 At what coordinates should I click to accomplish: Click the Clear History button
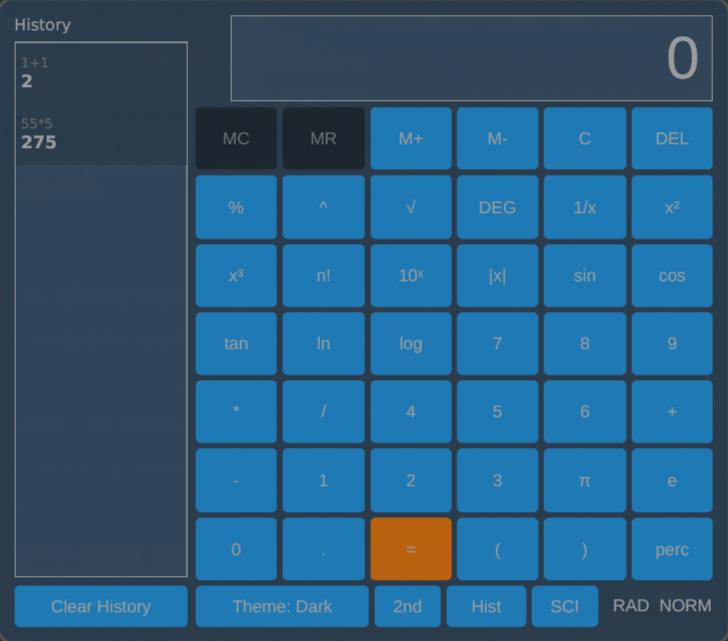tap(101, 606)
